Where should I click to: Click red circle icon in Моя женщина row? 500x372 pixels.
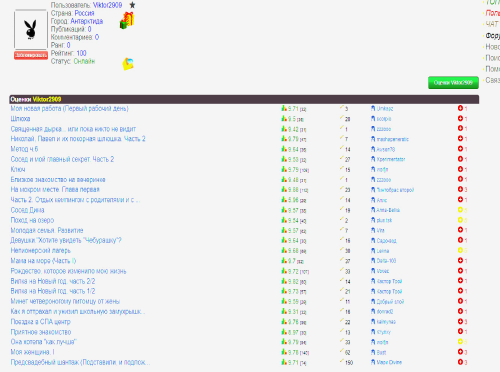[460, 352]
